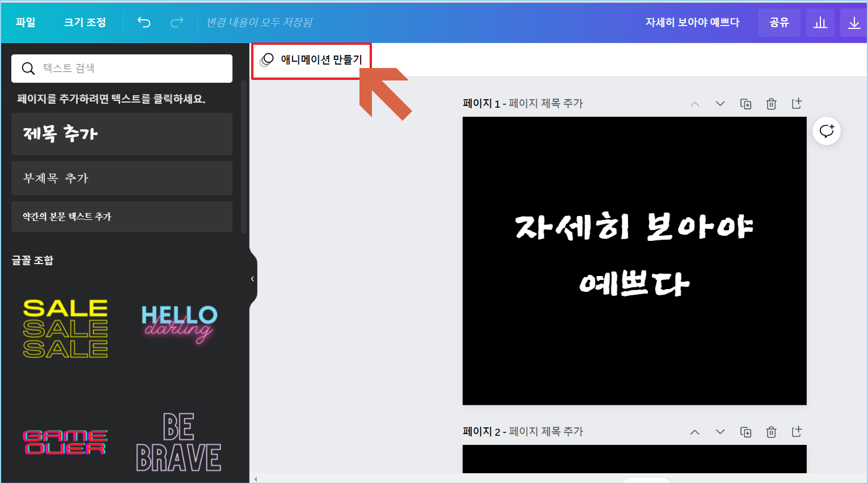Click the 공유 button
The height and width of the screenshot is (484, 868).
pos(779,22)
